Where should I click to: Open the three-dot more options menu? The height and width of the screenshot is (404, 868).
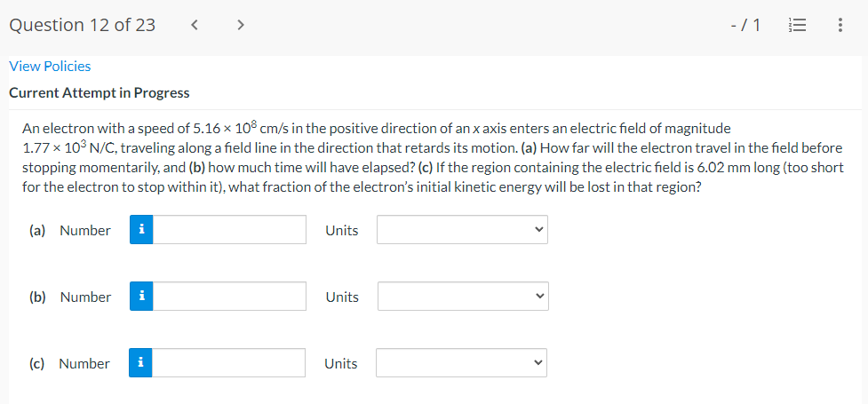click(x=840, y=25)
